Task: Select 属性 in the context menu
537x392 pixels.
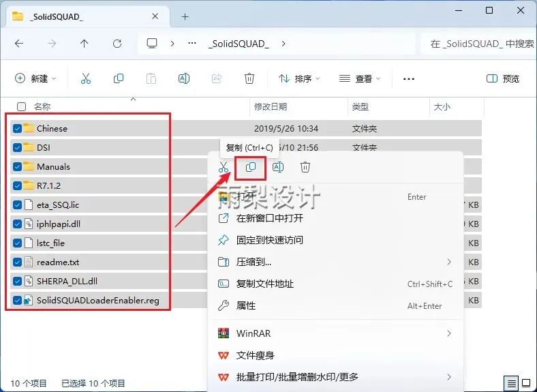Action: [x=335, y=305]
